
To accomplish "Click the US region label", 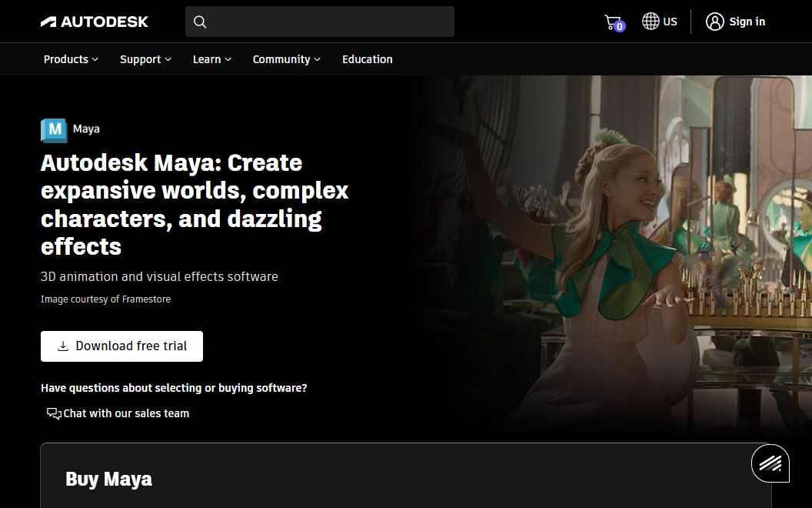I will click(671, 22).
